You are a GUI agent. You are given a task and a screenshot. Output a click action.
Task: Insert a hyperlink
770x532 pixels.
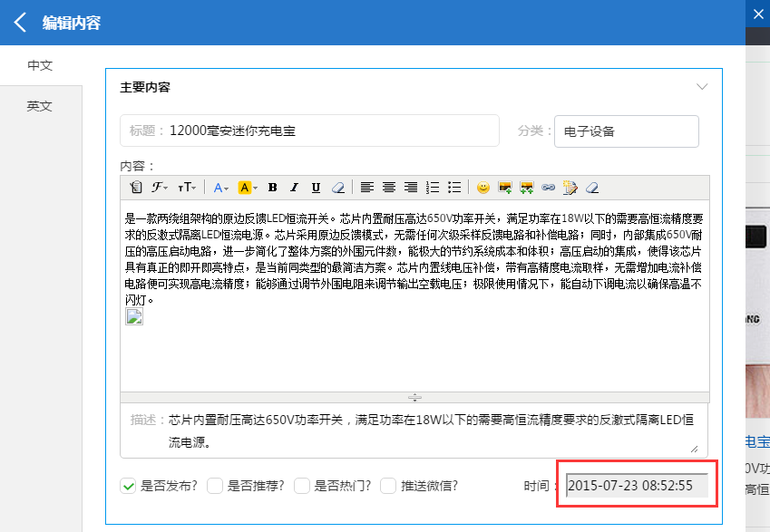tap(548, 187)
